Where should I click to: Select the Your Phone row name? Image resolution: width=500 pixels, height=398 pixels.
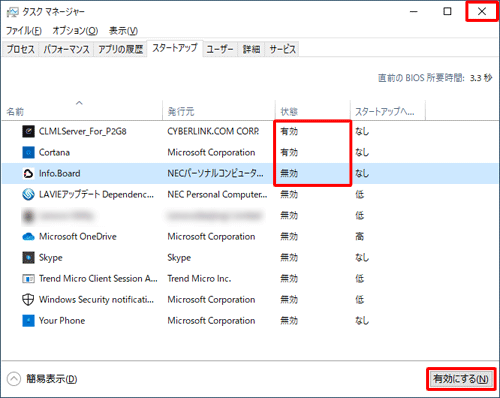(x=62, y=321)
